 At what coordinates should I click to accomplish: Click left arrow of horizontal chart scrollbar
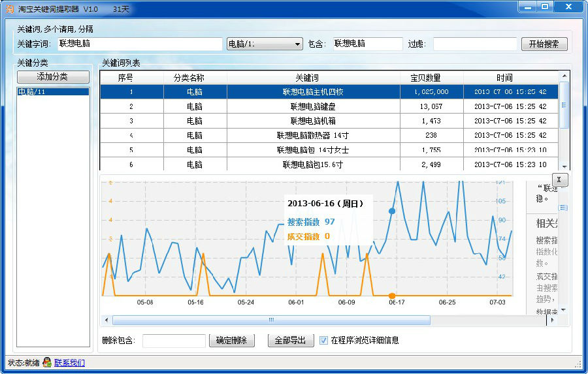tap(105, 320)
